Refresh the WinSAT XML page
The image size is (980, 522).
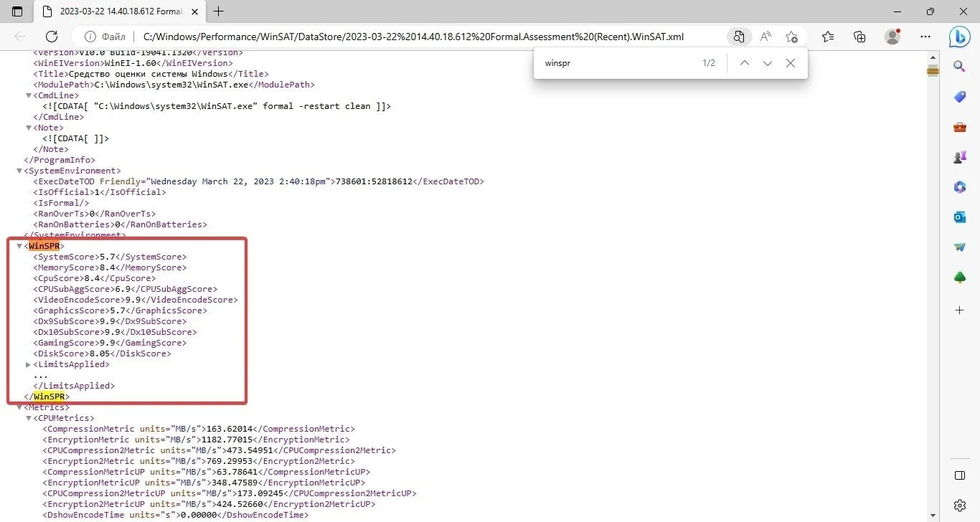[52, 37]
